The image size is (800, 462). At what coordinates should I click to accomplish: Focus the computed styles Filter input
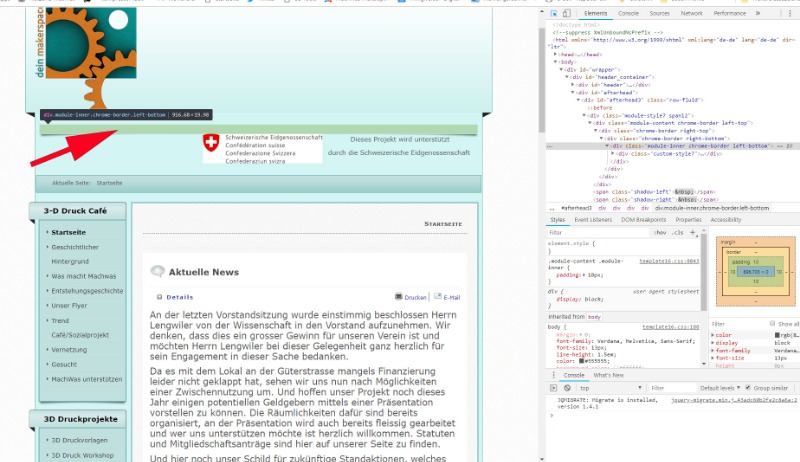click(x=739, y=324)
